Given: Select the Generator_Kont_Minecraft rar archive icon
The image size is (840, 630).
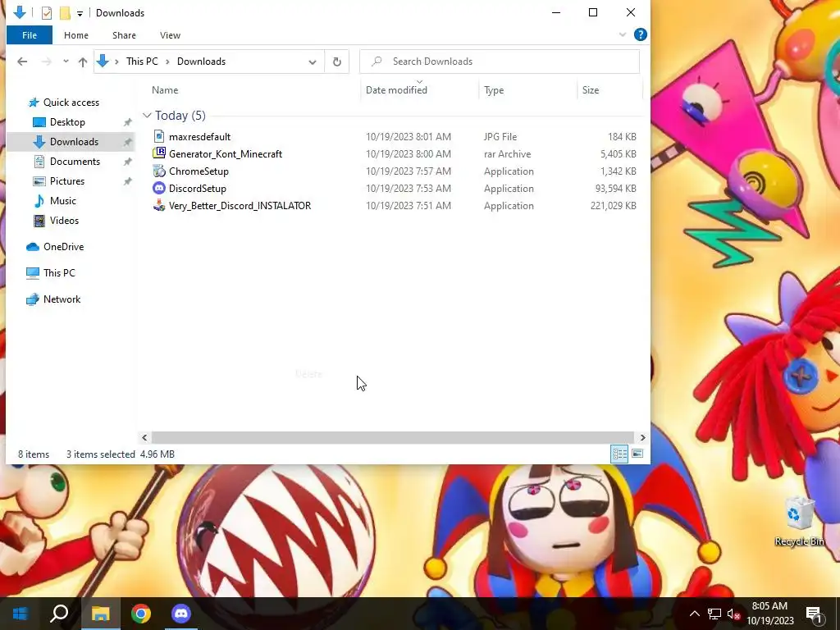Looking at the screenshot, I should tap(159, 153).
